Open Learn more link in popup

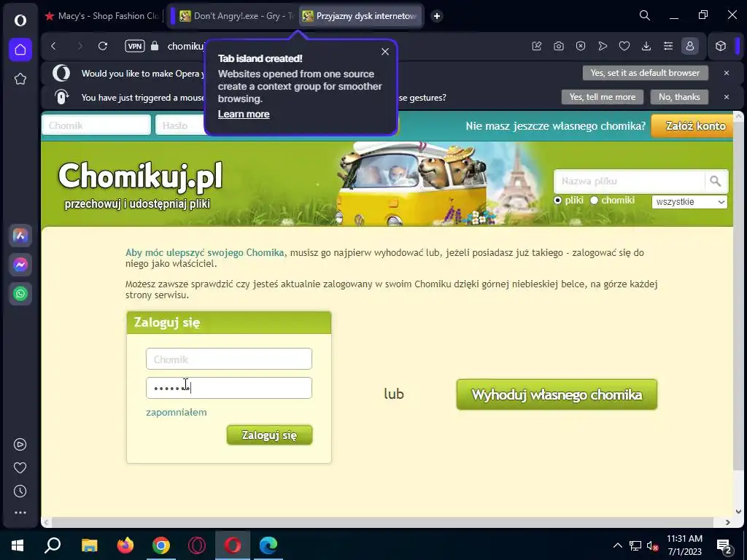click(x=244, y=114)
